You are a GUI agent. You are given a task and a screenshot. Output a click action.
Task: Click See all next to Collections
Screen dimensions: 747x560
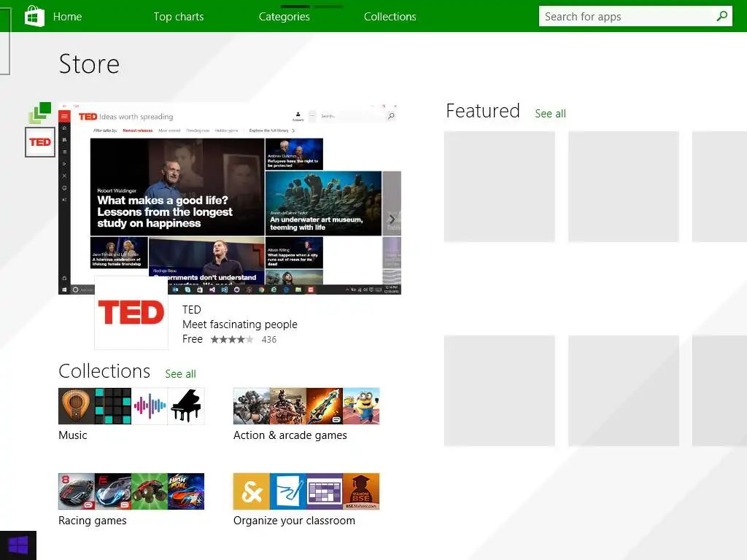(x=181, y=374)
